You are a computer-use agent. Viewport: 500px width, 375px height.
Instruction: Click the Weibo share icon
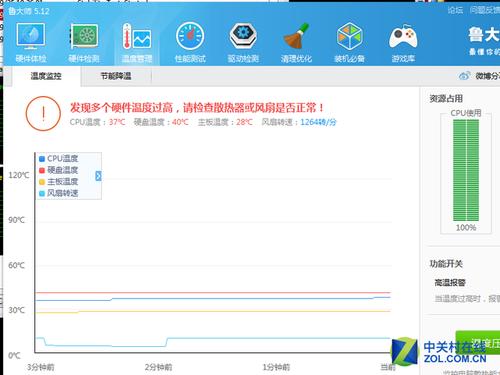pyautogui.click(x=464, y=76)
